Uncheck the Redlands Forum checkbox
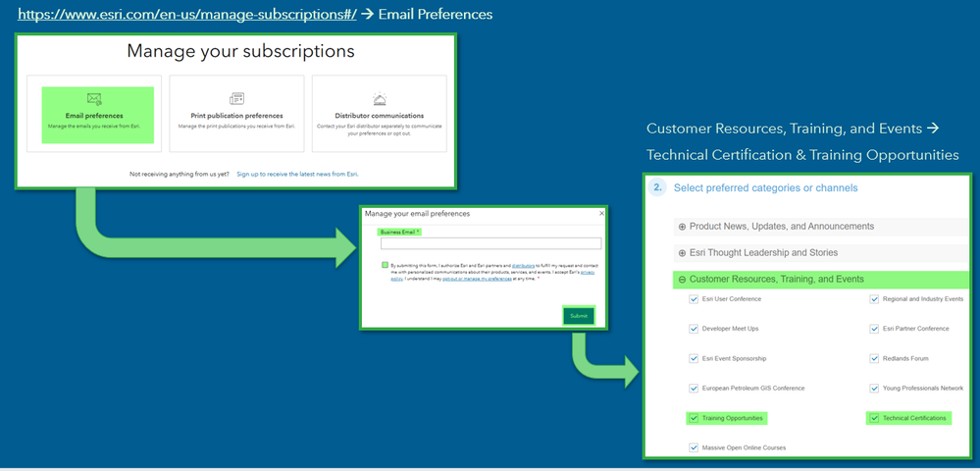Image resolution: width=980 pixels, height=471 pixels. (x=874, y=358)
